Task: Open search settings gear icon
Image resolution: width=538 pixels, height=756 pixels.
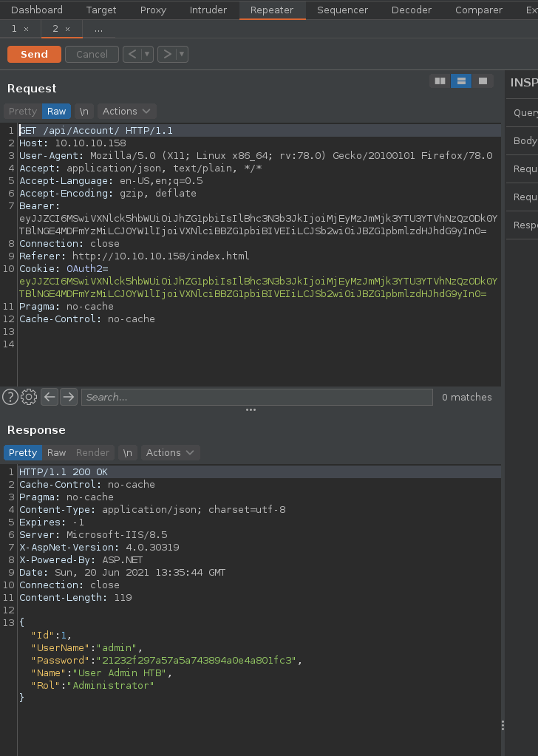Action: tap(29, 397)
